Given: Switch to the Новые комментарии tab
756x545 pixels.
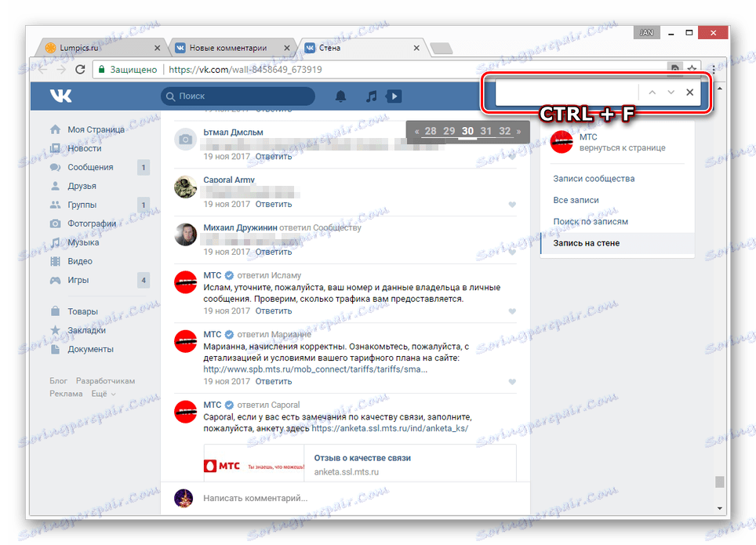Looking at the screenshot, I should point(227,47).
